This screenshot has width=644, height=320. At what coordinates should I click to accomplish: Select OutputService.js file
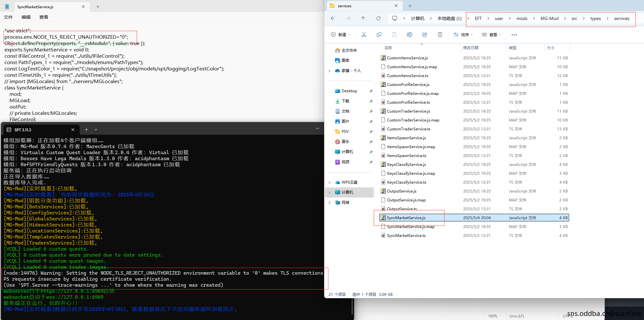point(402,191)
